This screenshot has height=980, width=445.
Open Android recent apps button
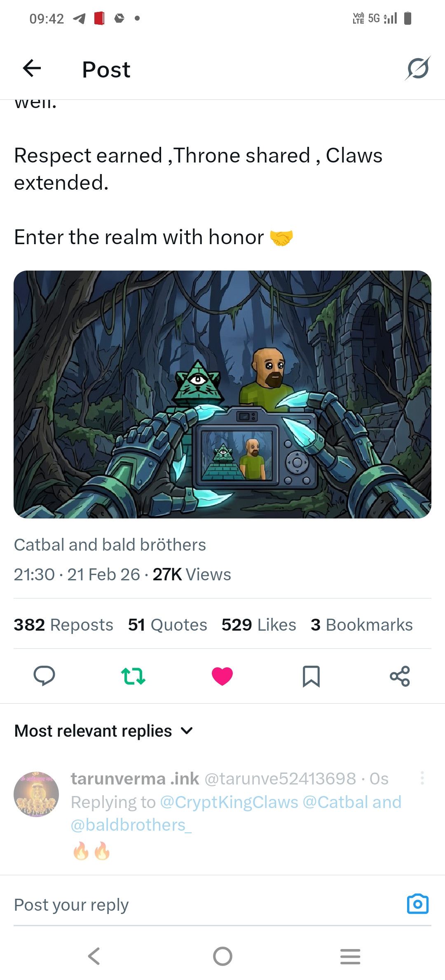[350, 956]
